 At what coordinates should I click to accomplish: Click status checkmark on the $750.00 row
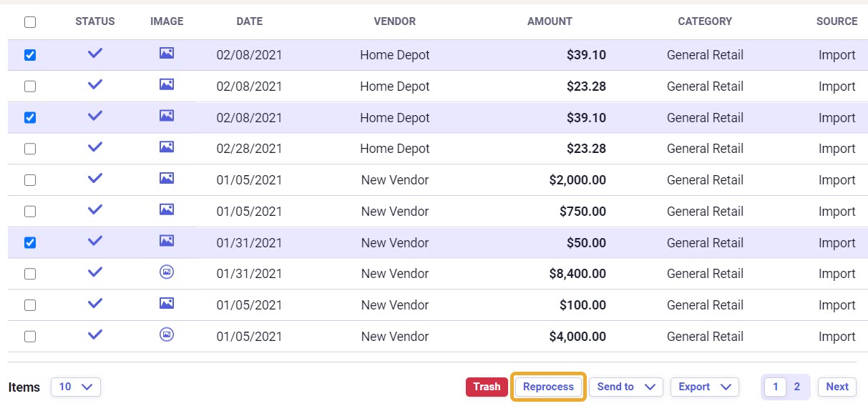point(95,209)
